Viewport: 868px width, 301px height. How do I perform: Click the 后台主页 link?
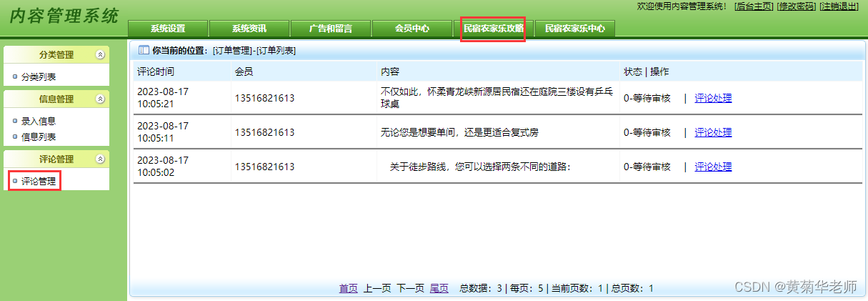click(x=754, y=6)
